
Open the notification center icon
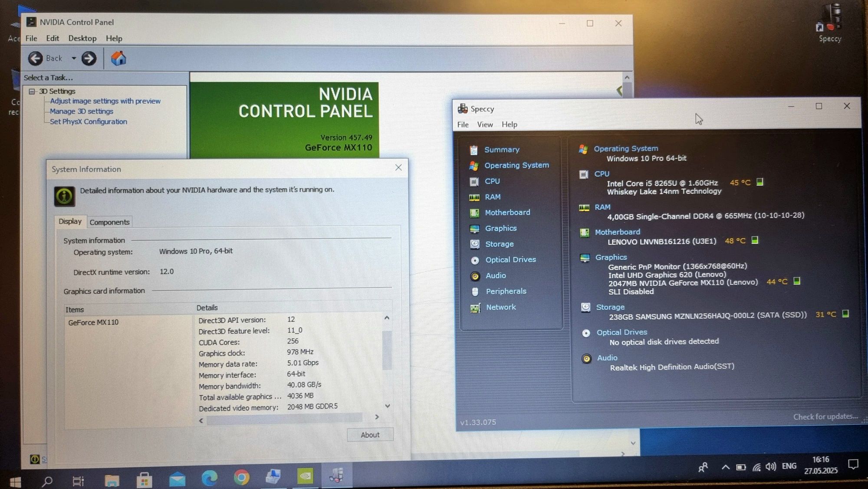(853, 464)
